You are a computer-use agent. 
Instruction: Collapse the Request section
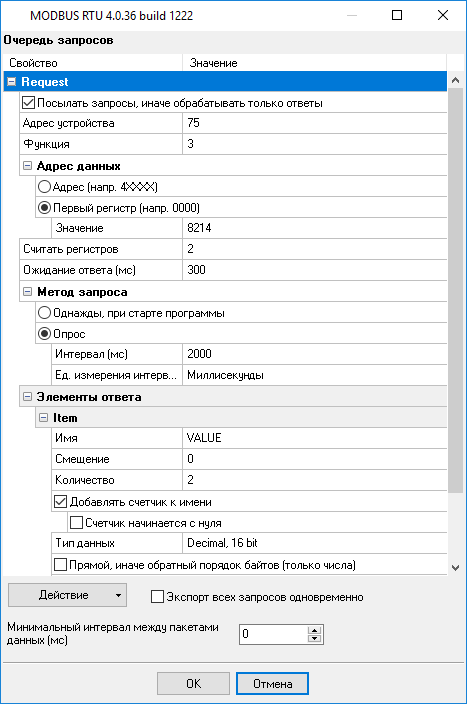(x=12, y=82)
